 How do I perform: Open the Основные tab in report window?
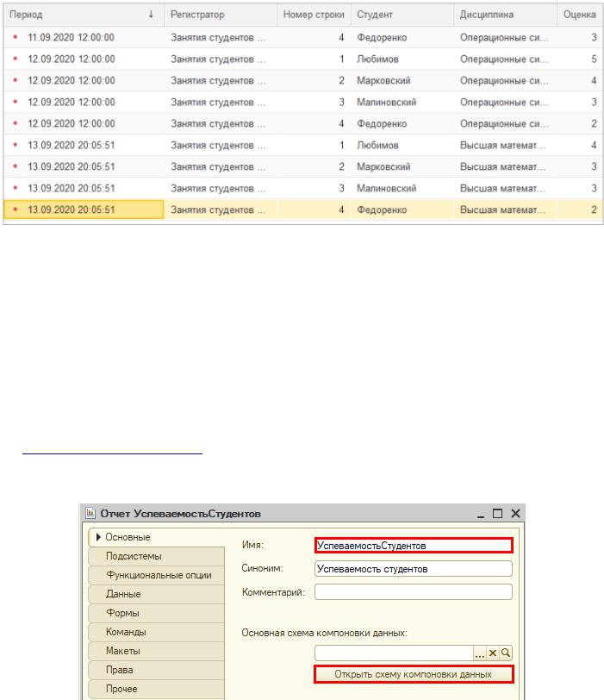[x=156, y=537]
